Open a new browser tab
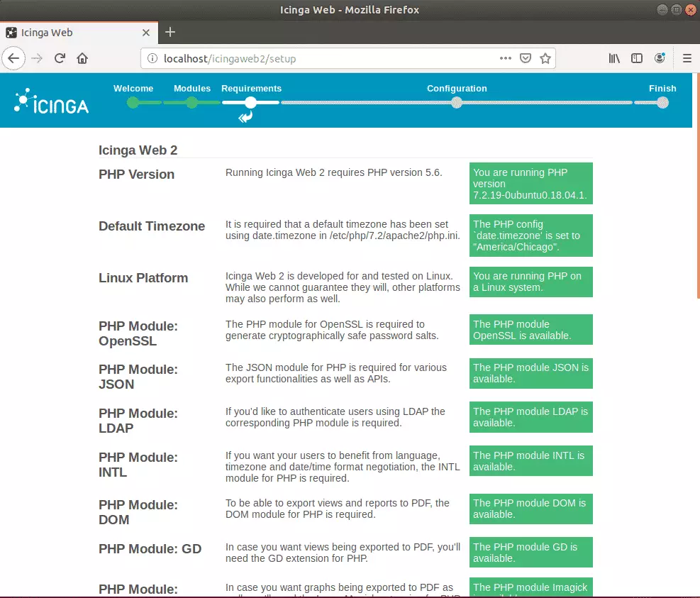 (x=170, y=32)
